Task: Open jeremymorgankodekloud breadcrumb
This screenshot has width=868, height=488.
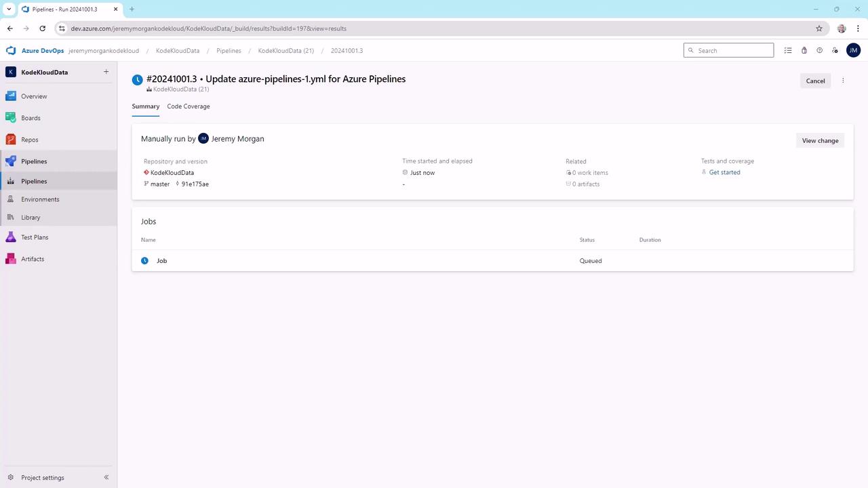Action: click(x=104, y=51)
